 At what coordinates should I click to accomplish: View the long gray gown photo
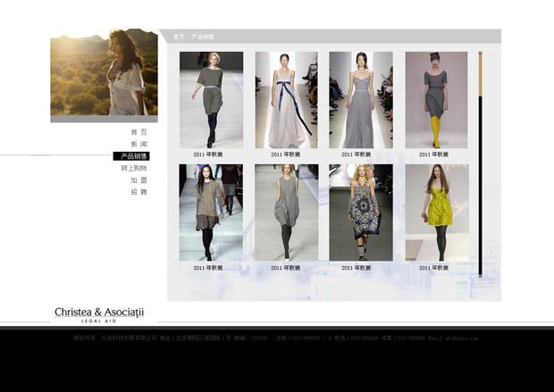click(360, 99)
